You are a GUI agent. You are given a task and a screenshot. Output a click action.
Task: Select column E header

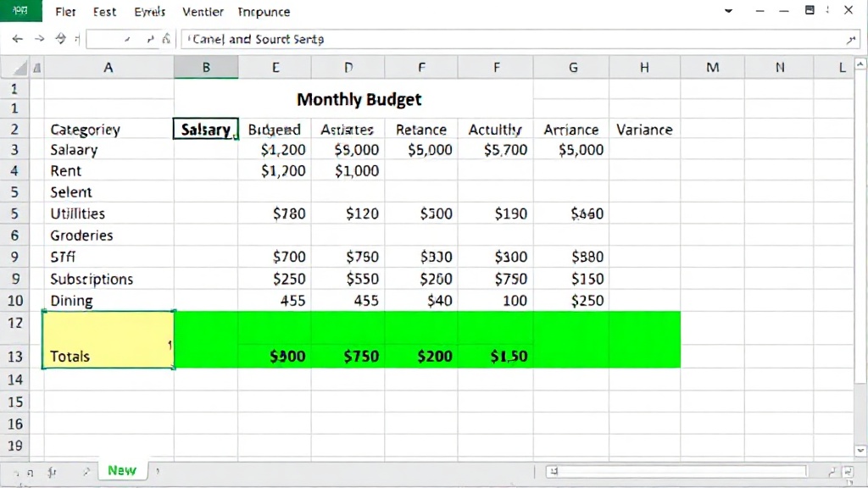[x=275, y=68]
